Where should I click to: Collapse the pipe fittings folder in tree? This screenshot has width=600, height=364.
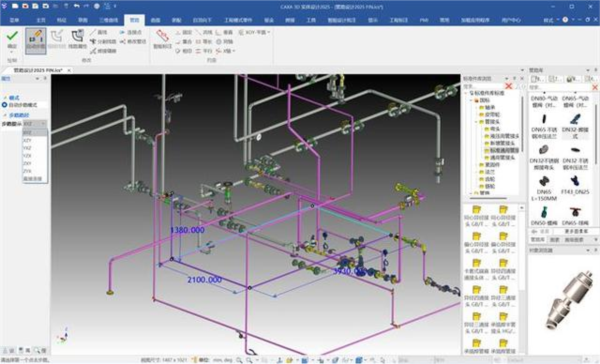477,122
